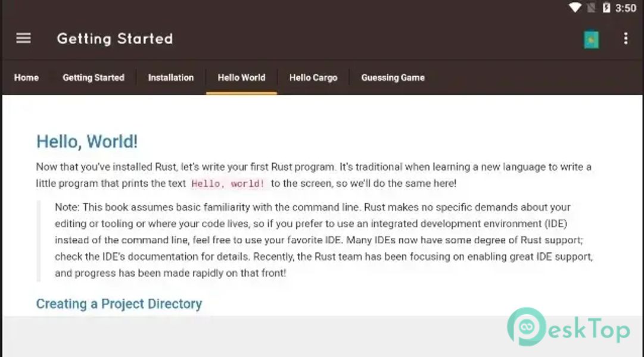
Task: Click the DeskTop watermark logo icon
Action: coord(527,327)
